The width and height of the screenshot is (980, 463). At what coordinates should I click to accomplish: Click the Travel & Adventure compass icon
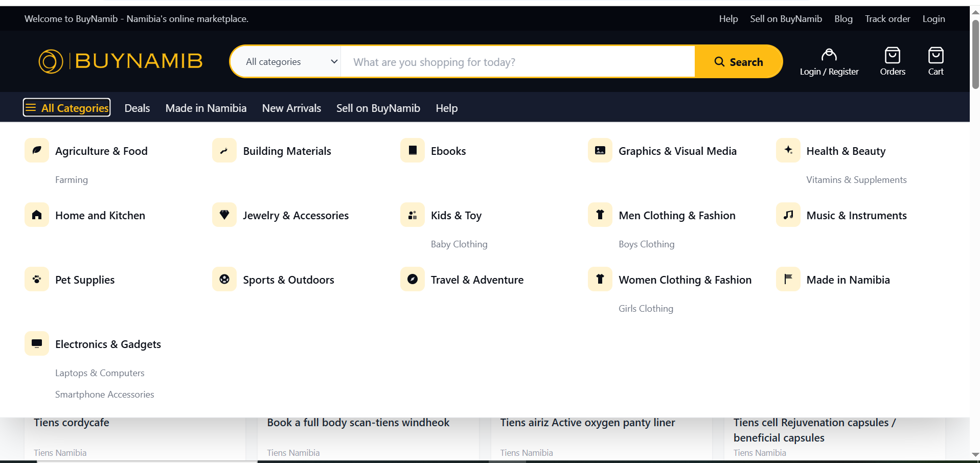click(x=413, y=279)
